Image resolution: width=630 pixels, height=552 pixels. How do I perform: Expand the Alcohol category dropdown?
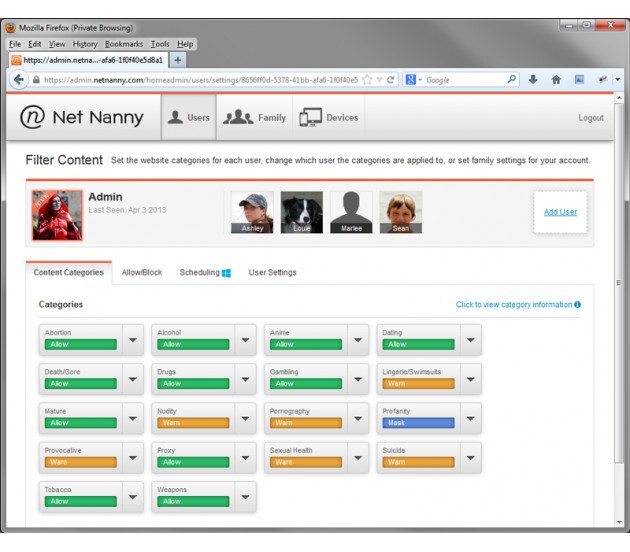[245, 340]
